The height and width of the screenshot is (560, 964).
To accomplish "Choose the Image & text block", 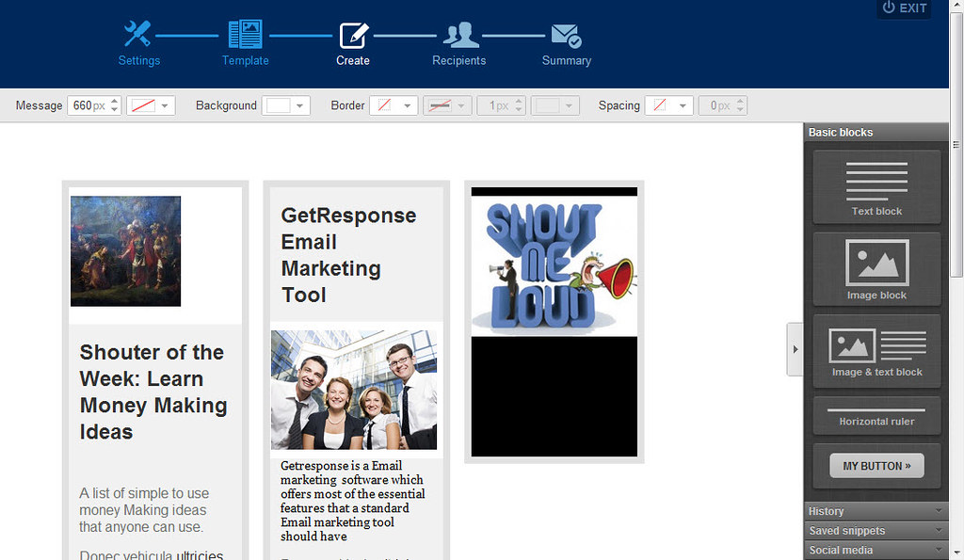I will pos(876,351).
